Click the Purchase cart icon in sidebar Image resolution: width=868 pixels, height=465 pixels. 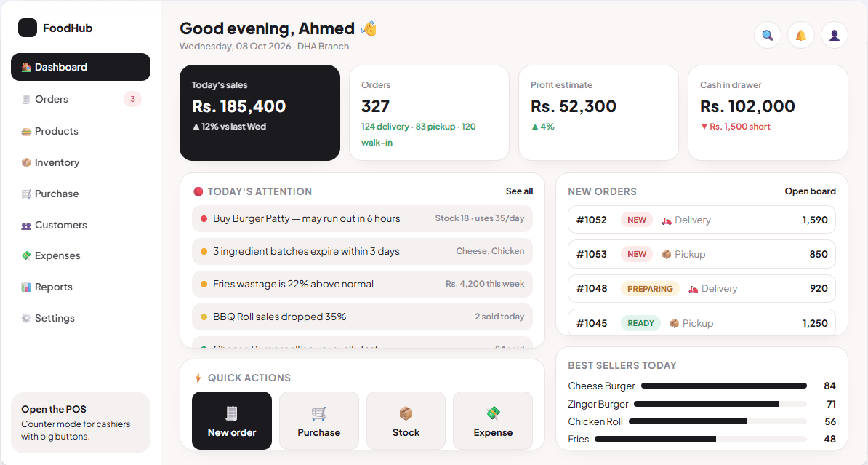point(26,194)
